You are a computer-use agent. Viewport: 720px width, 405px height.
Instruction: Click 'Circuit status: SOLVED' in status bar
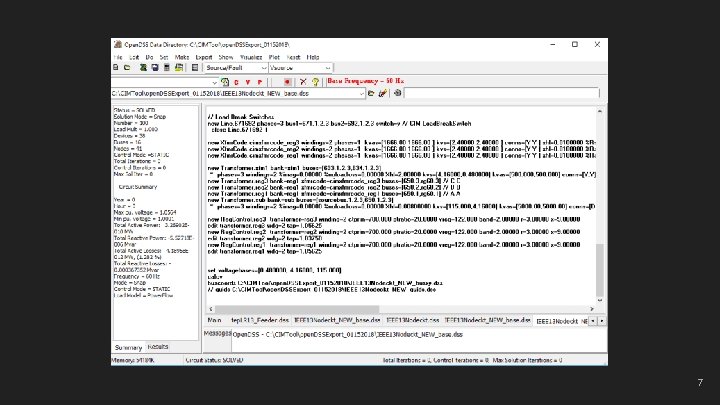click(214, 360)
